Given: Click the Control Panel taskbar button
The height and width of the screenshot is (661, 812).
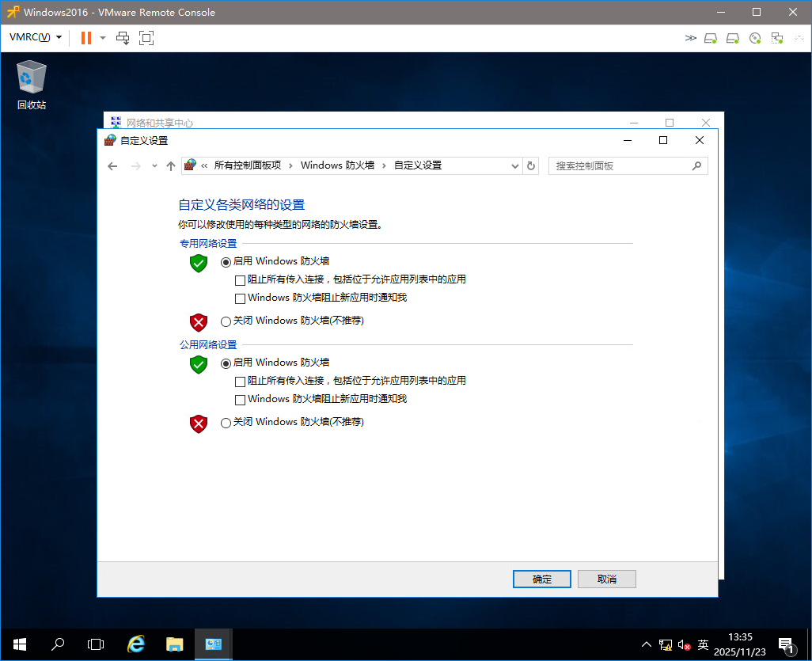Looking at the screenshot, I should pyautogui.click(x=214, y=645).
